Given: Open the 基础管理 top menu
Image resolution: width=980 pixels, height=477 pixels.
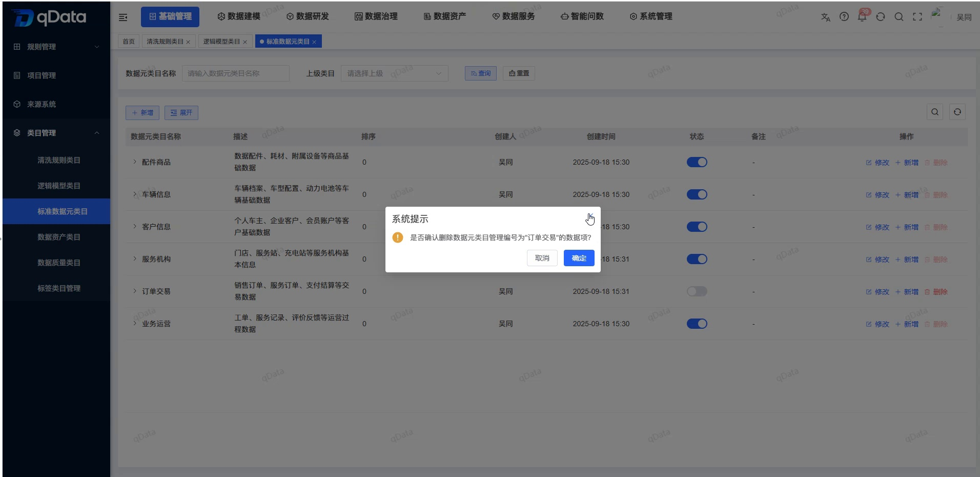Looking at the screenshot, I should [x=170, y=16].
